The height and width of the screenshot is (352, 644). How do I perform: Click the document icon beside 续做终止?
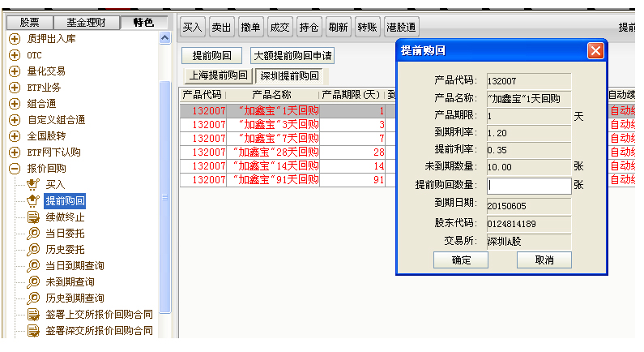click(33, 217)
